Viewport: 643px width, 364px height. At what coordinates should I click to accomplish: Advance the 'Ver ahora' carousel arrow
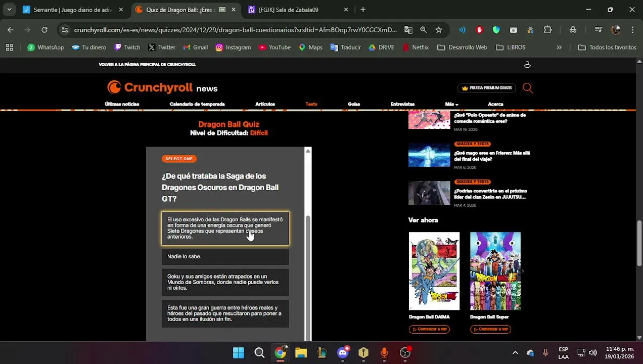click(523, 271)
